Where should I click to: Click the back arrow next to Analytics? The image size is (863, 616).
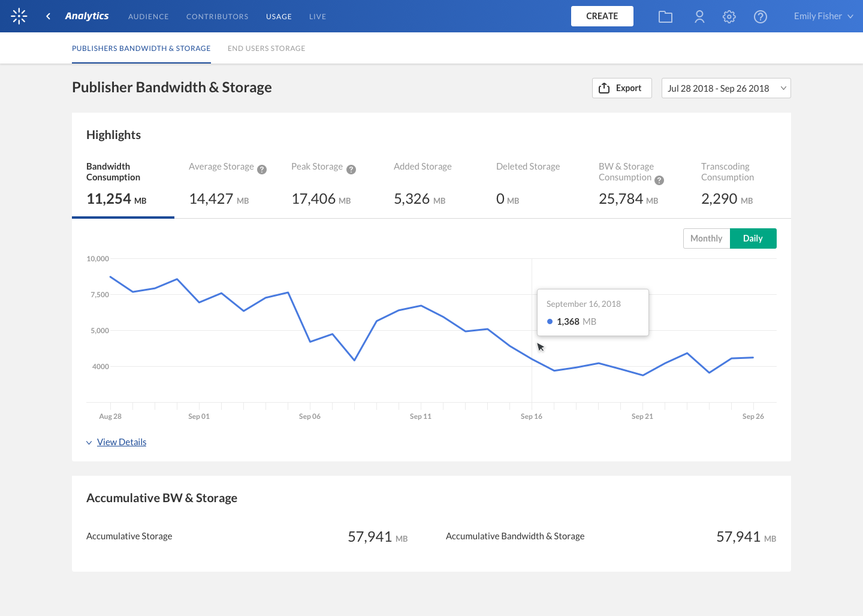(48, 16)
